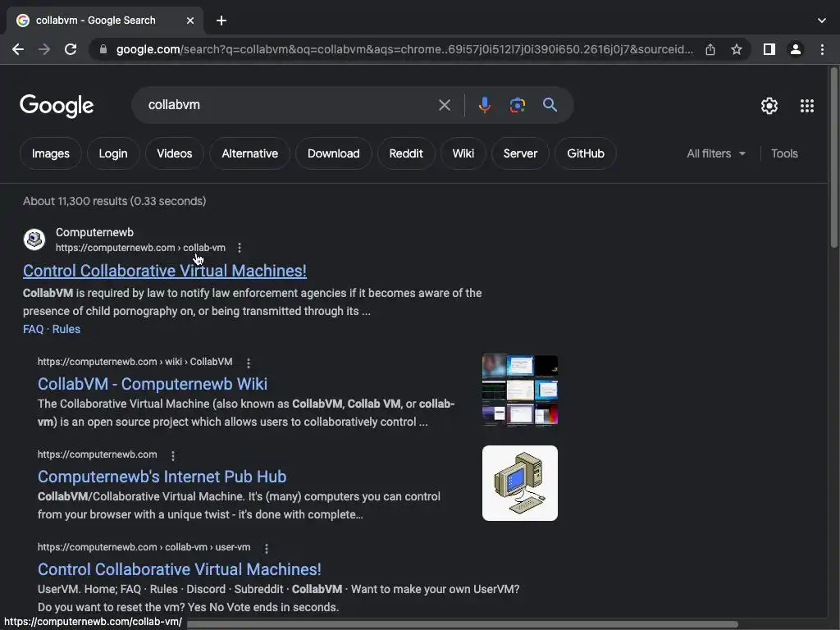Screen dimensions: 840x630
Task: Open Computernewb's Internet Pub Hub result
Action: point(162,477)
